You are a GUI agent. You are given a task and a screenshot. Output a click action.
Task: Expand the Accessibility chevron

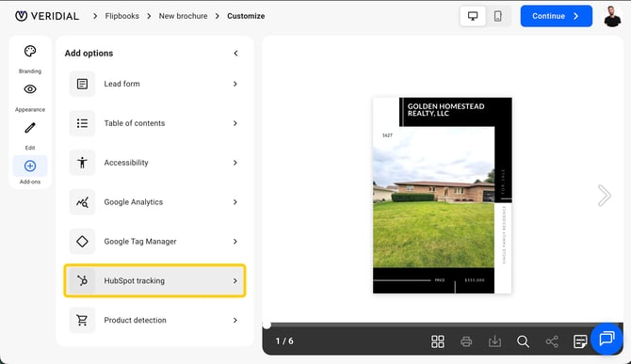pos(235,163)
